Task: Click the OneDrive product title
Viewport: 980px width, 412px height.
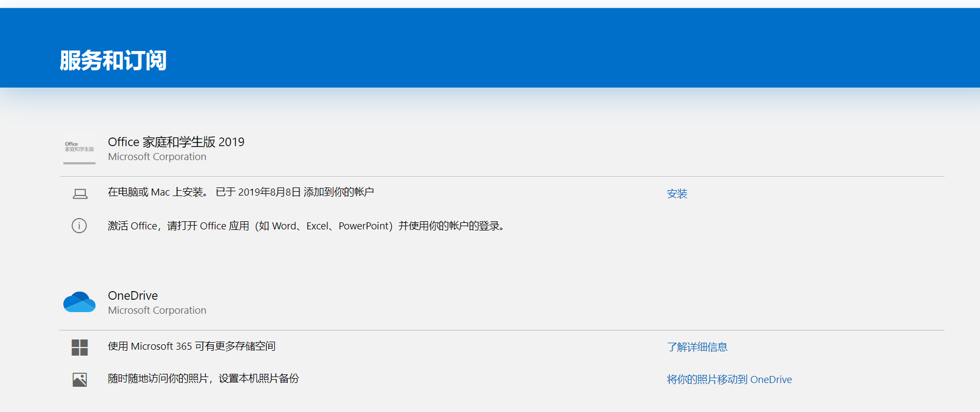Action: (133, 295)
